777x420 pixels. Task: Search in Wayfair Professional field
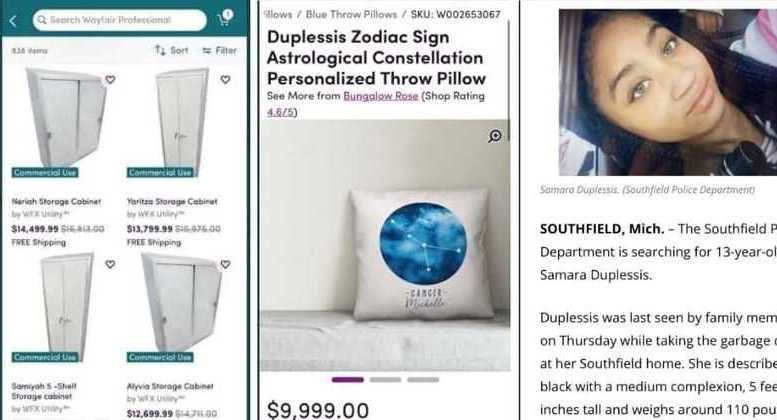119,20
